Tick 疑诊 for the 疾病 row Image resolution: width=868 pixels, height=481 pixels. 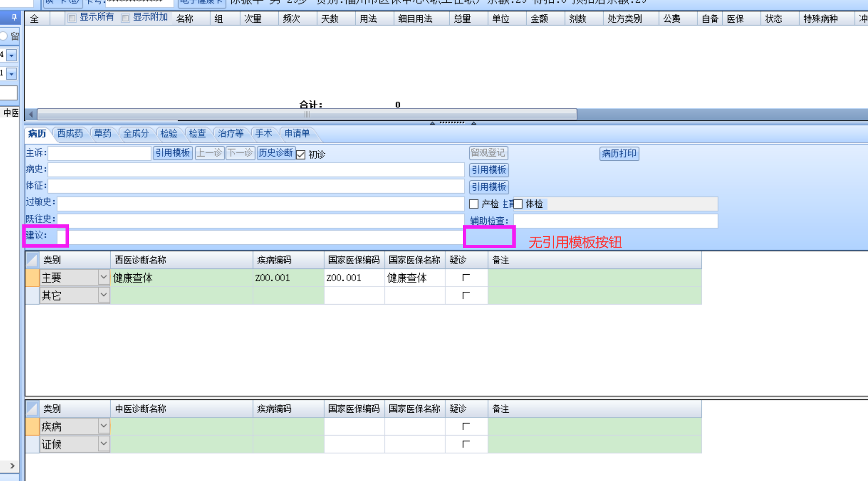coord(466,426)
